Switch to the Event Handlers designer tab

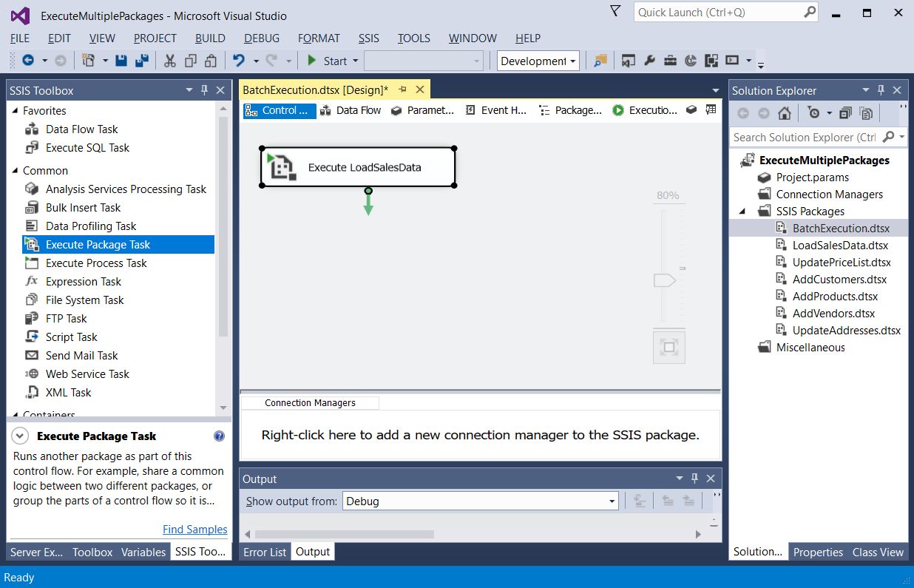tap(495, 110)
